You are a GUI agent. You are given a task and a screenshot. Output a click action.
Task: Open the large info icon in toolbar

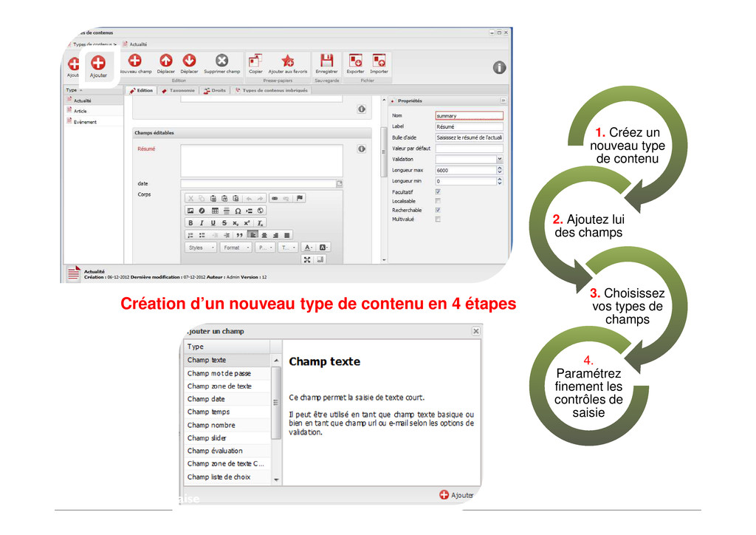499,67
